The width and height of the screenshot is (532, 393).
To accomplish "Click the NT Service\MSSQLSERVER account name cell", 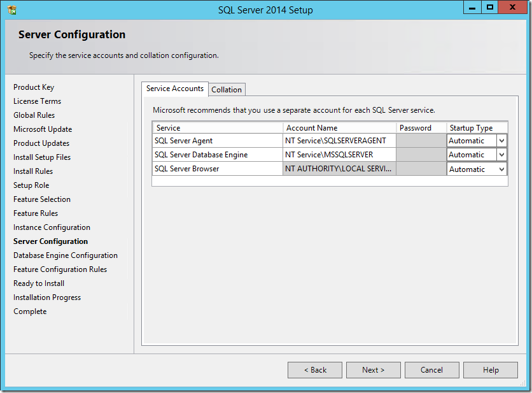I will (339, 155).
